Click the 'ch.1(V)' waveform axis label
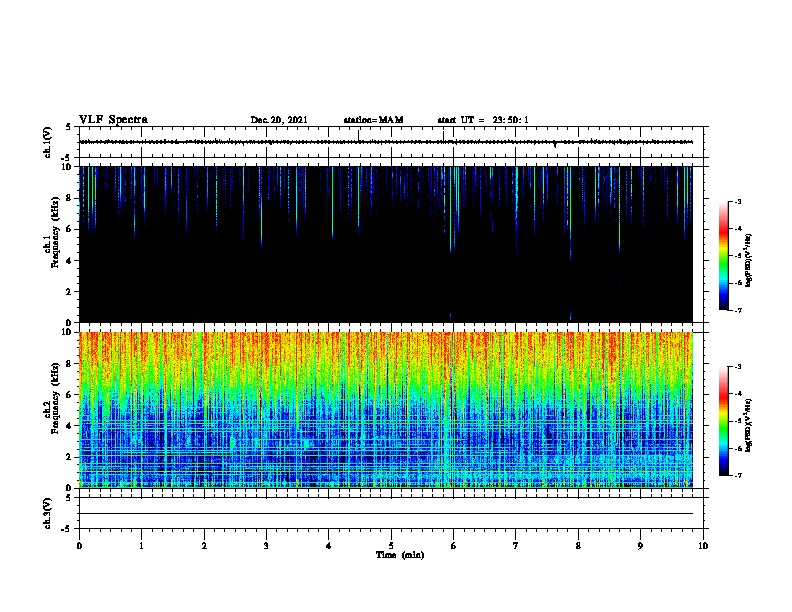Screen dimensions: 792x612 (x=47, y=142)
